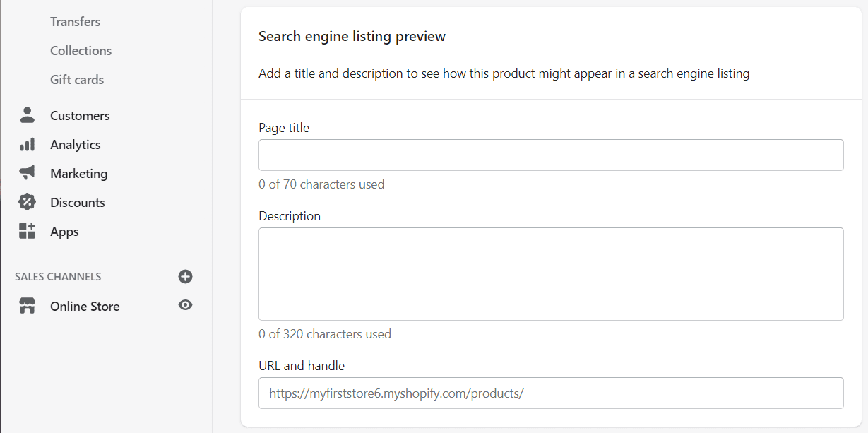Open Collections in the sidebar
The height and width of the screenshot is (433, 868).
click(81, 51)
